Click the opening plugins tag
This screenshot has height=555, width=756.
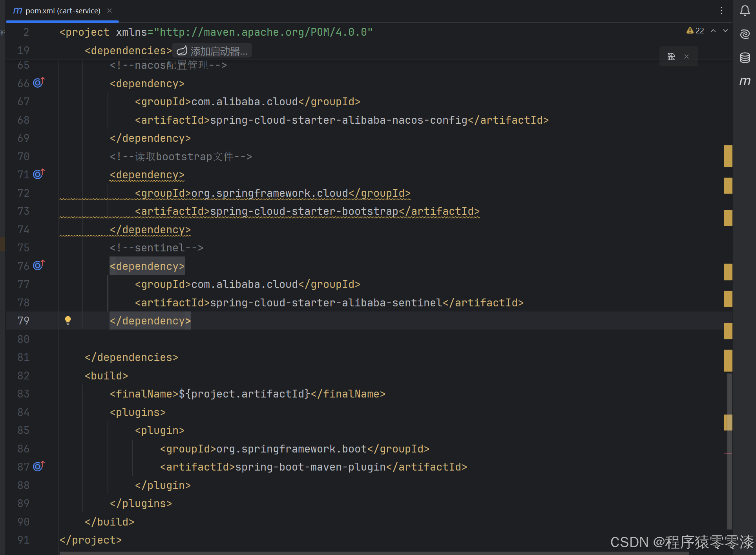137,412
